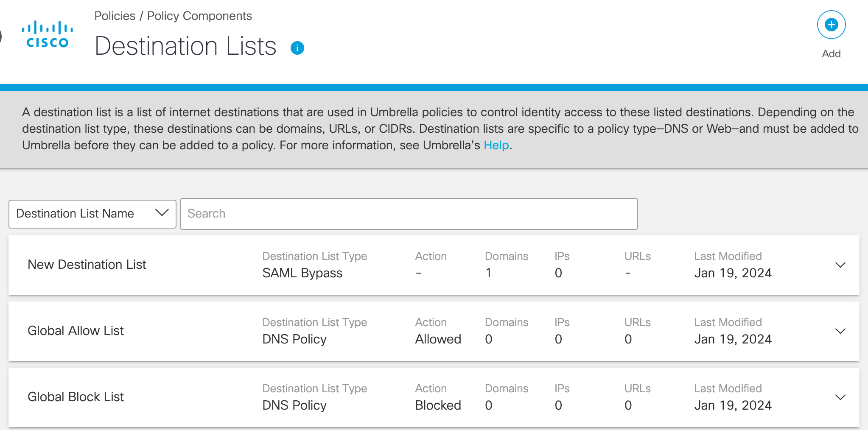Viewport: 868px width, 430px height.
Task: Click into the Search field
Action: click(409, 214)
